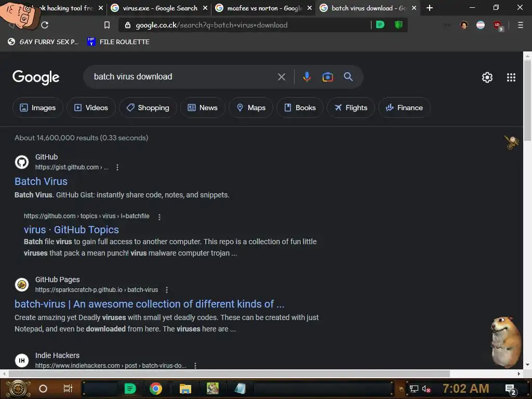Open Cortana circle on the taskbar
Image resolution: width=532 pixels, height=399 pixels.
click(x=43, y=389)
